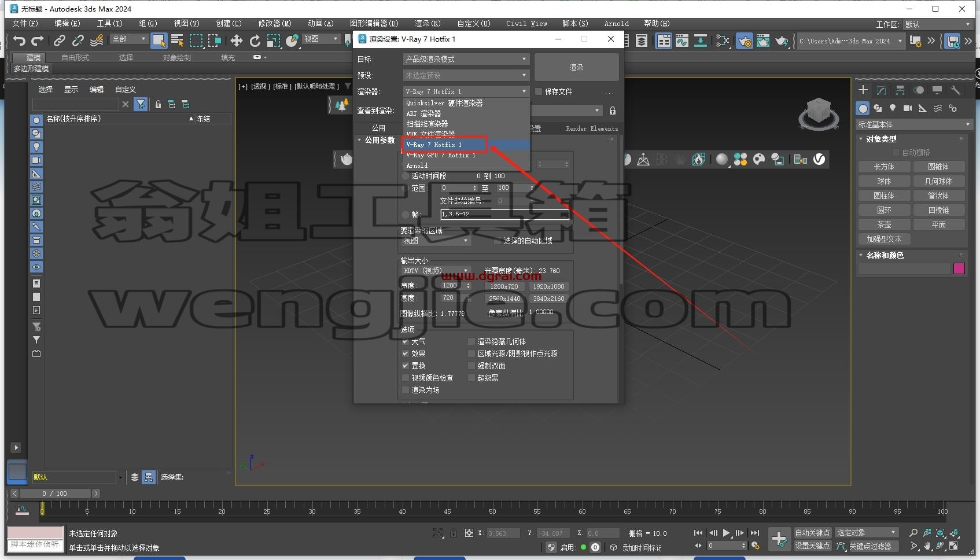980x560 pixels.
Task: Open the 选定对象 key filter dropdown
Action: [866, 532]
